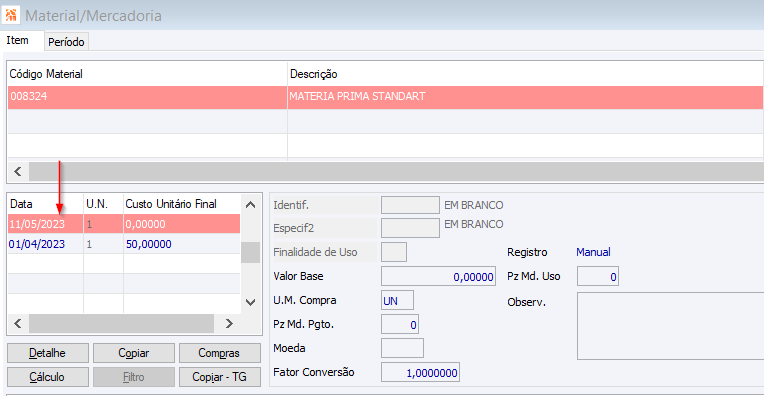Click the Finalidade de Uso field
764x396 pixels.
point(394,252)
